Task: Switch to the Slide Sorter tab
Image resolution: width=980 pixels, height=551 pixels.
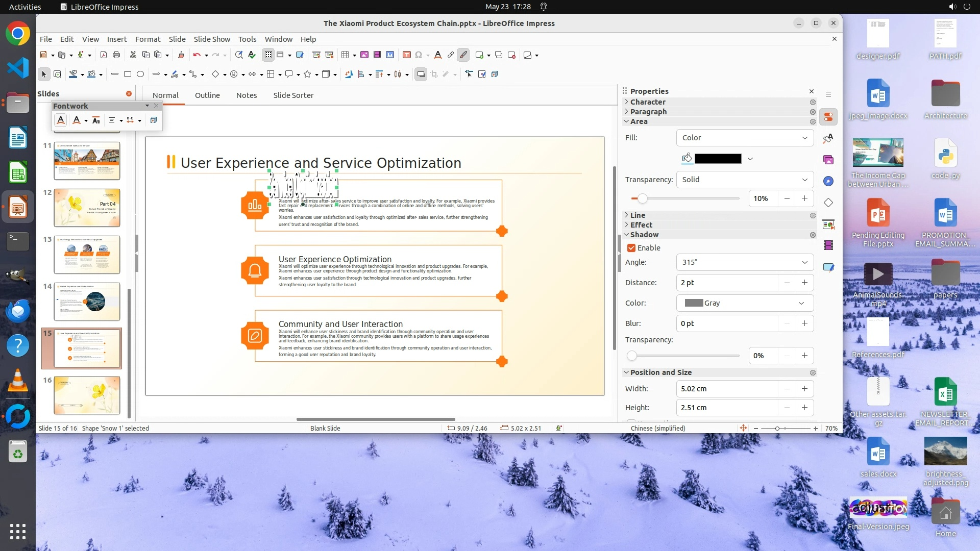Action: [293, 95]
